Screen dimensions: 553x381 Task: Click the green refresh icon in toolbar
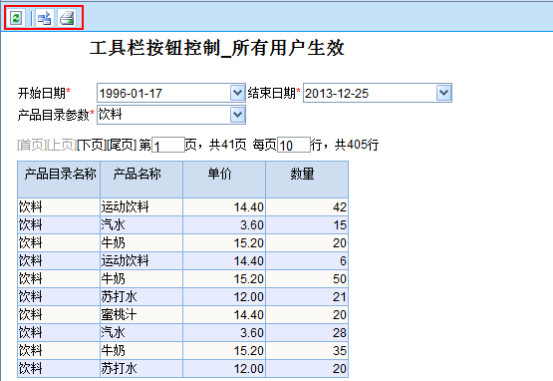[x=16, y=18]
